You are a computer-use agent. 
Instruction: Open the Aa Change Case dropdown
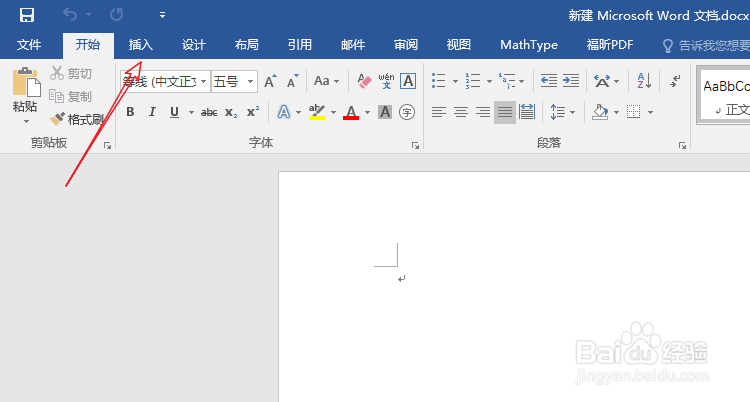pos(326,81)
